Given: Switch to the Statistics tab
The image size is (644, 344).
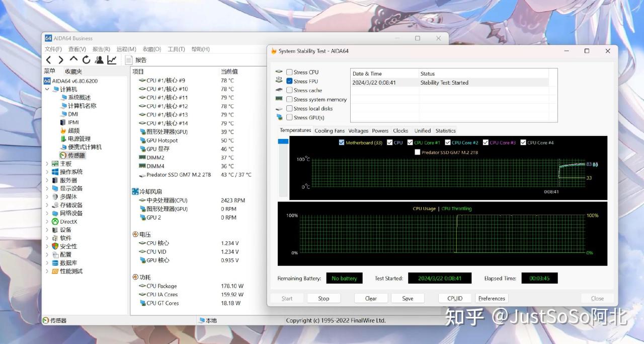Looking at the screenshot, I should [446, 131].
